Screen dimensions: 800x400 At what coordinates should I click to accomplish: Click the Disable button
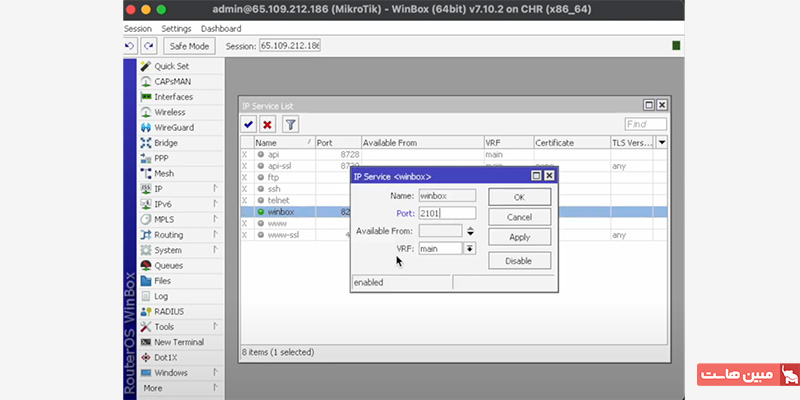click(519, 261)
